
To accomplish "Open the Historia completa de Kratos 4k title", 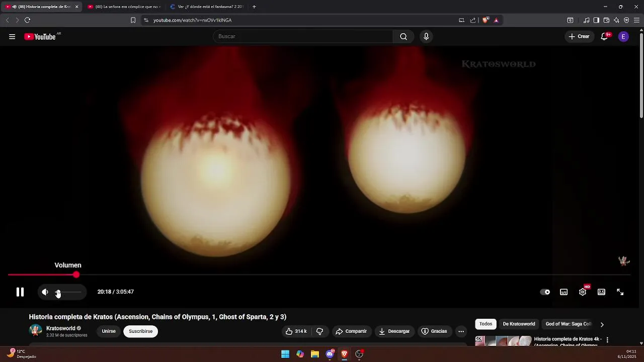I will (568, 341).
